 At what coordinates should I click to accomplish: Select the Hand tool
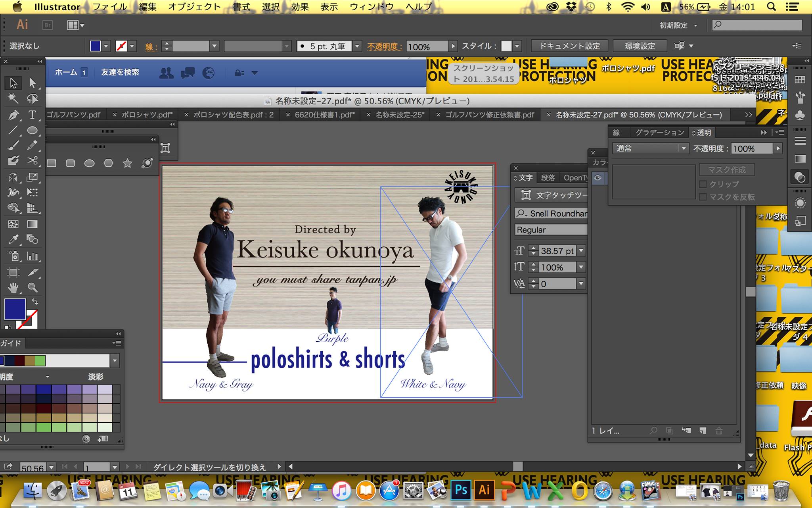(13, 287)
